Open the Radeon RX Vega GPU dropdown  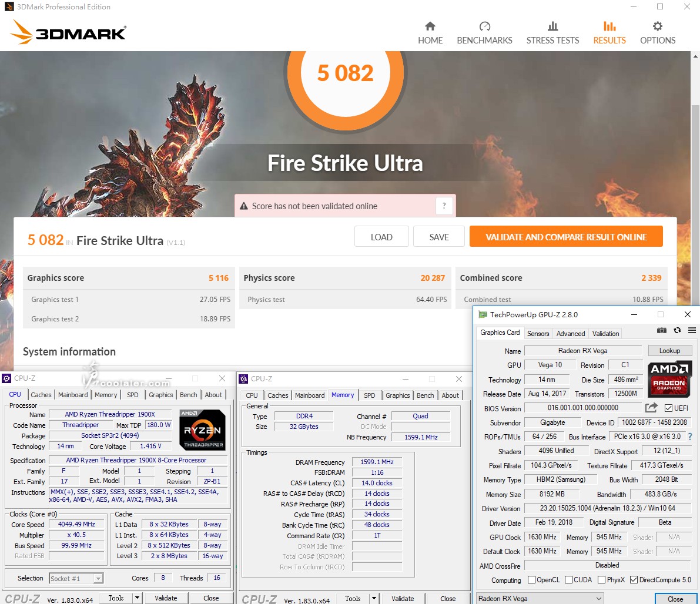click(540, 599)
